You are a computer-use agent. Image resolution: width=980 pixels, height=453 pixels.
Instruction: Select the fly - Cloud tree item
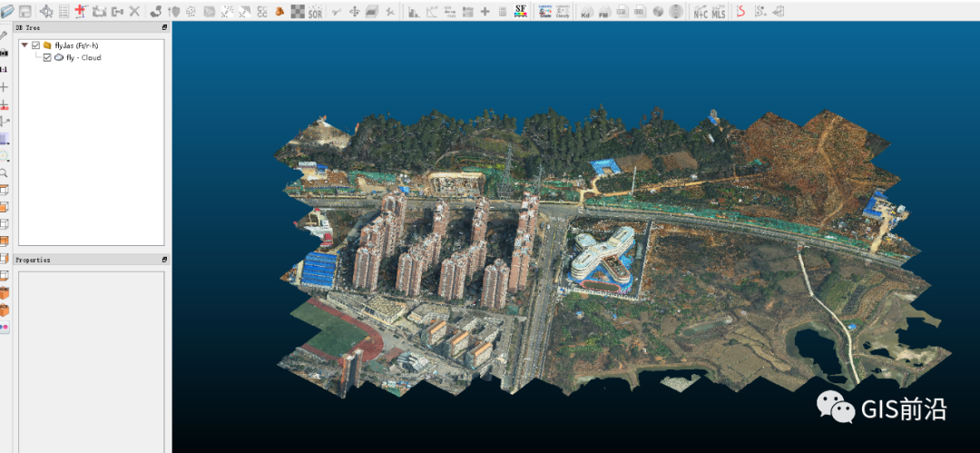coord(83,57)
